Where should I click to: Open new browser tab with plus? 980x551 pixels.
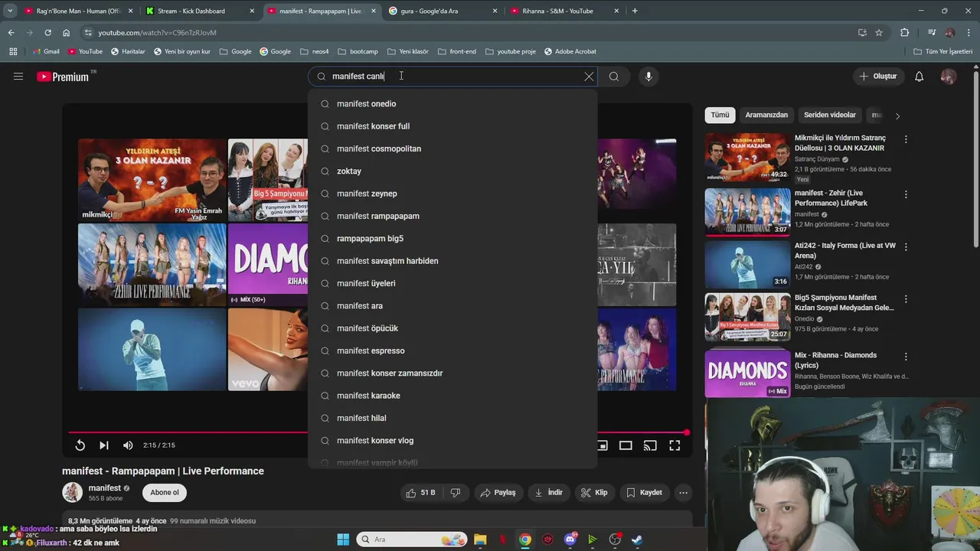[635, 11]
